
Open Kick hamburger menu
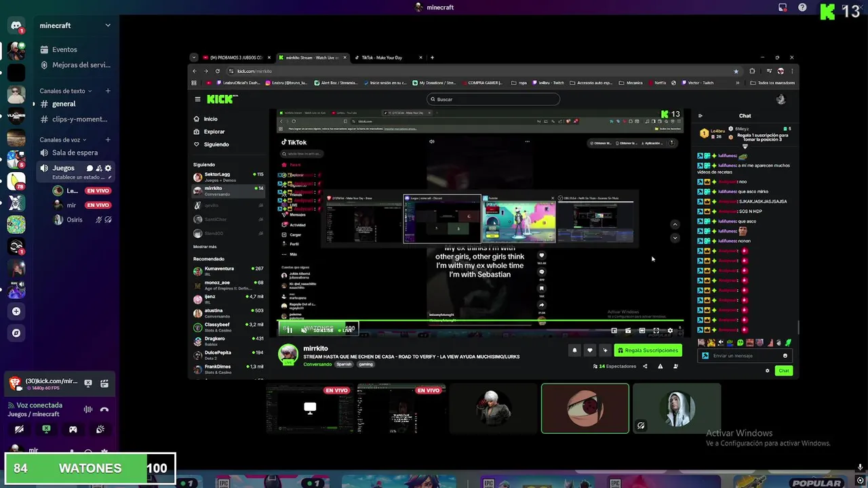pyautogui.click(x=197, y=99)
